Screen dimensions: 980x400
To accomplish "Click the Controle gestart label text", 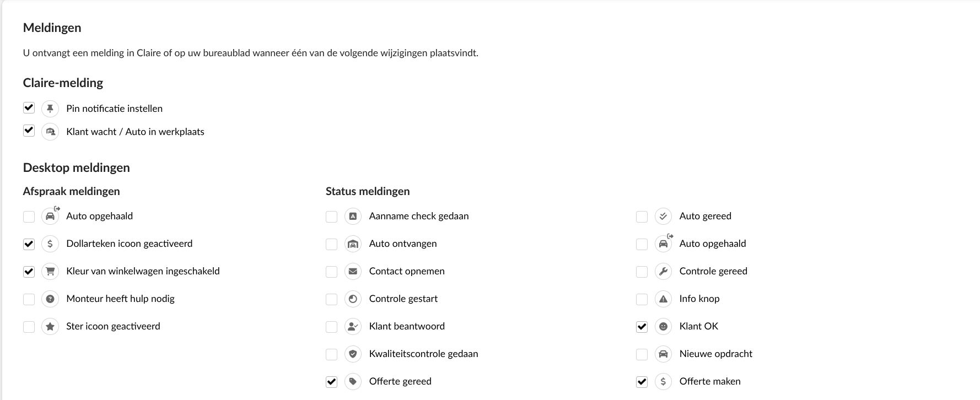I will coord(403,299).
